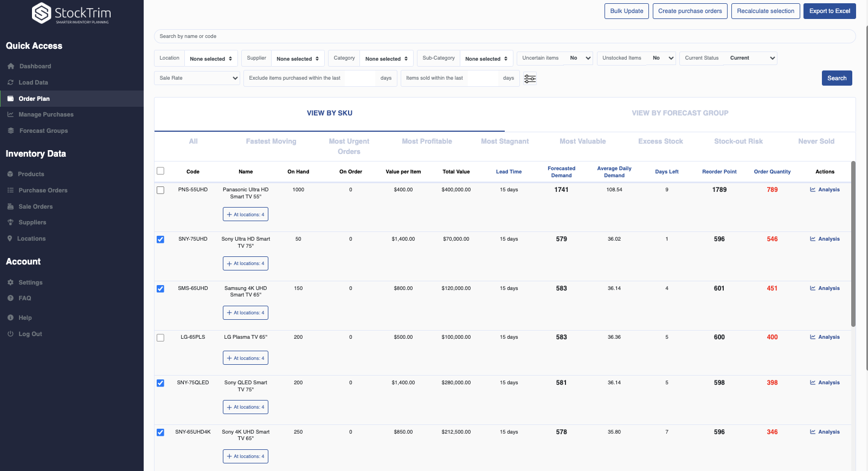The width and height of the screenshot is (868, 471).
Task: Select the Most Urgent Orders tab
Action: coord(349,146)
